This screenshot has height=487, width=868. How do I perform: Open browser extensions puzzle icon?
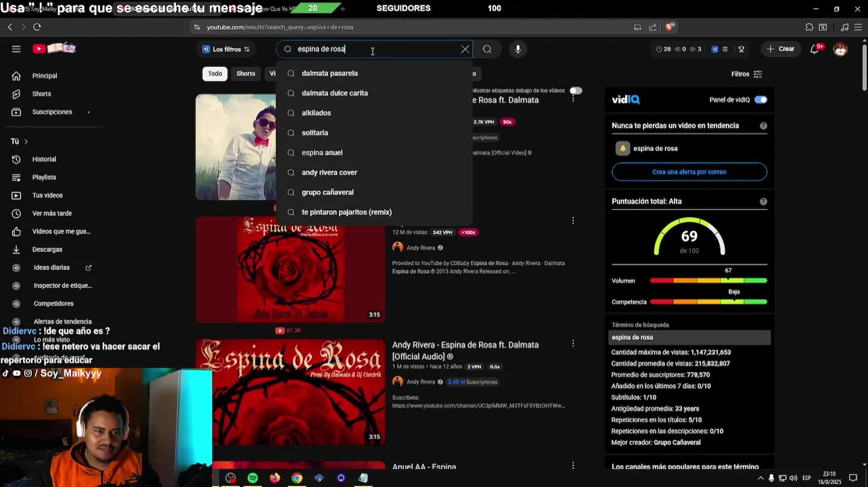(x=809, y=27)
